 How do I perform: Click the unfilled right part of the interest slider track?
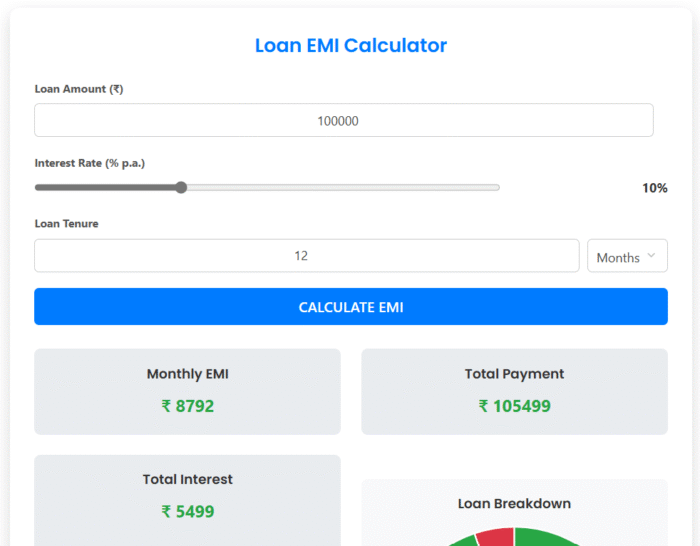[x=340, y=187]
